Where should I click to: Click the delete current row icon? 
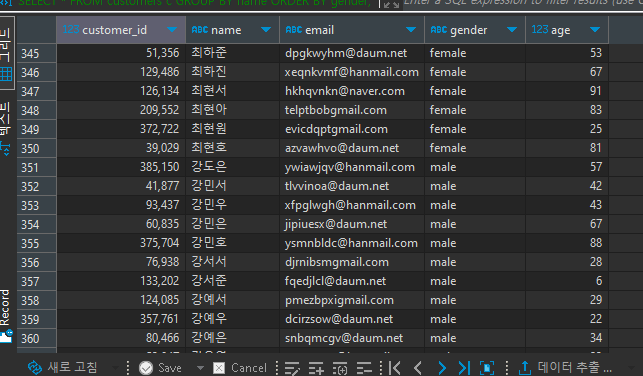(364, 368)
